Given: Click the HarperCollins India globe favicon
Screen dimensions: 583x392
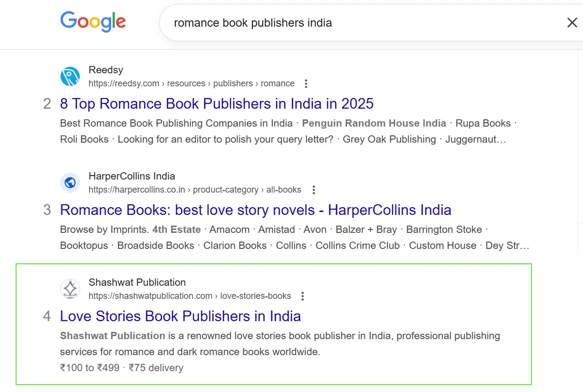Looking at the screenshot, I should (x=70, y=183).
